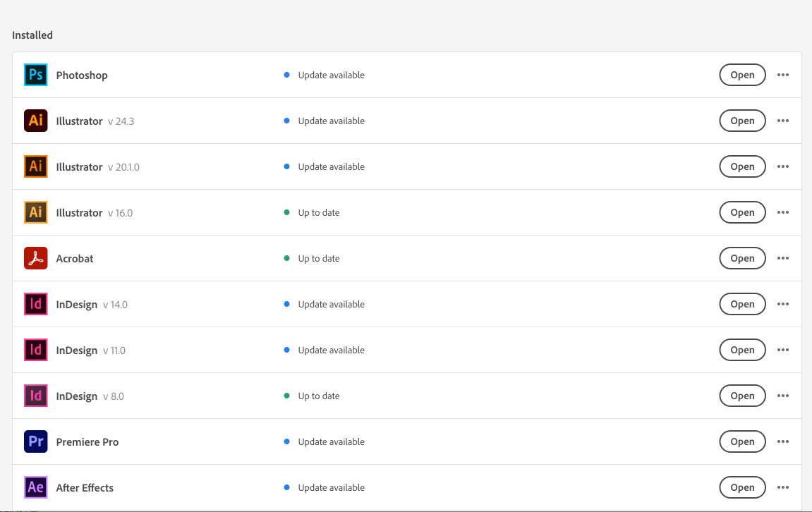Show more options for After Effects
This screenshot has width=812, height=512.
782,487
